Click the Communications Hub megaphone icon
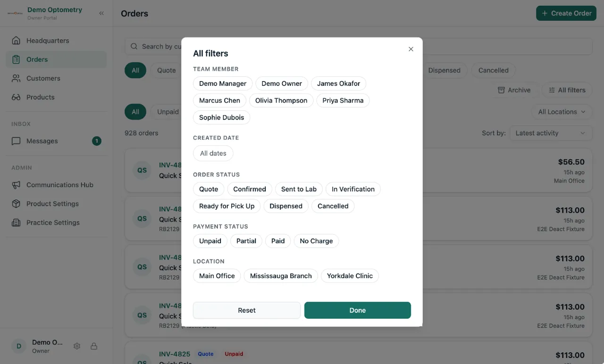This screenshot has width=604, height=364. pyautogui.click(x=16, y=185)
